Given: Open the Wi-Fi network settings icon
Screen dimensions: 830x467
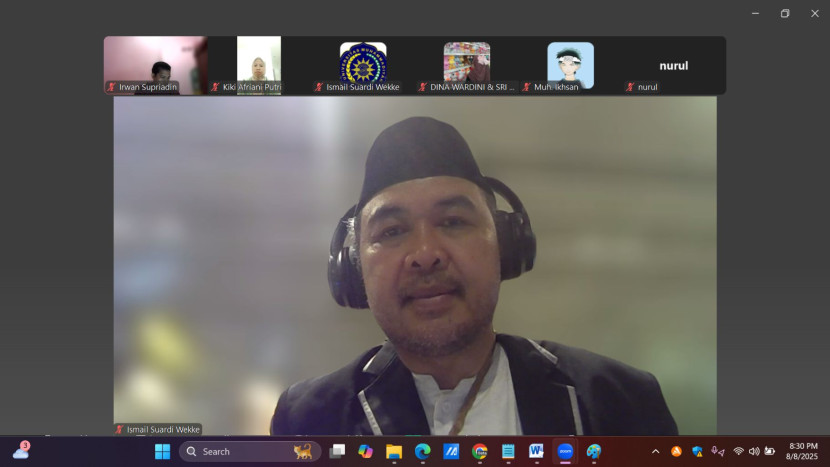Looking at the screenshot, I should tap(738, 451).
